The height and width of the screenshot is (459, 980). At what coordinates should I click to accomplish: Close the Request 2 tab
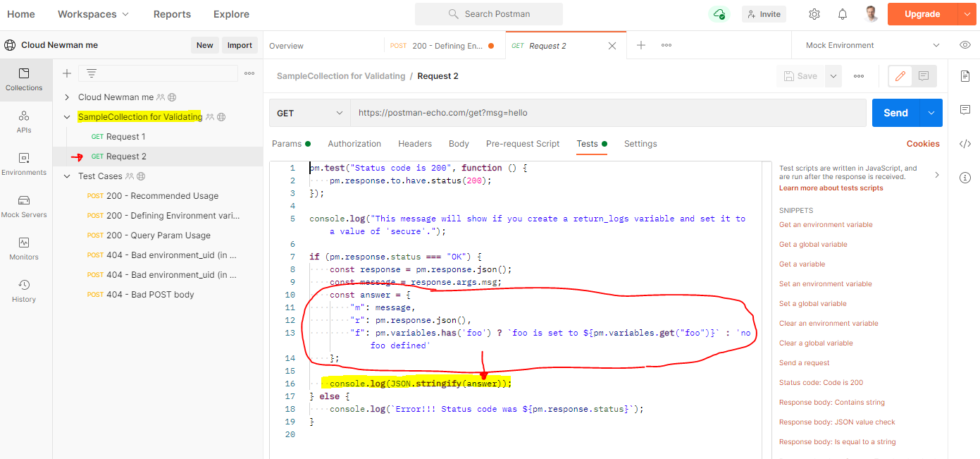tap(612, 46)
